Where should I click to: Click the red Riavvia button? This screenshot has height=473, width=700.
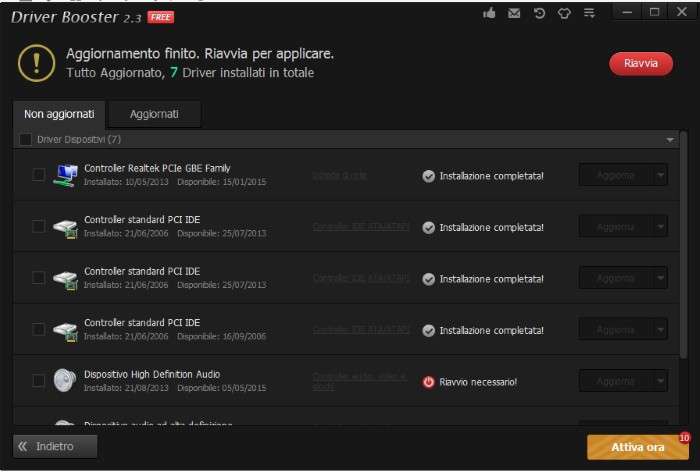(x=641, y=63)
